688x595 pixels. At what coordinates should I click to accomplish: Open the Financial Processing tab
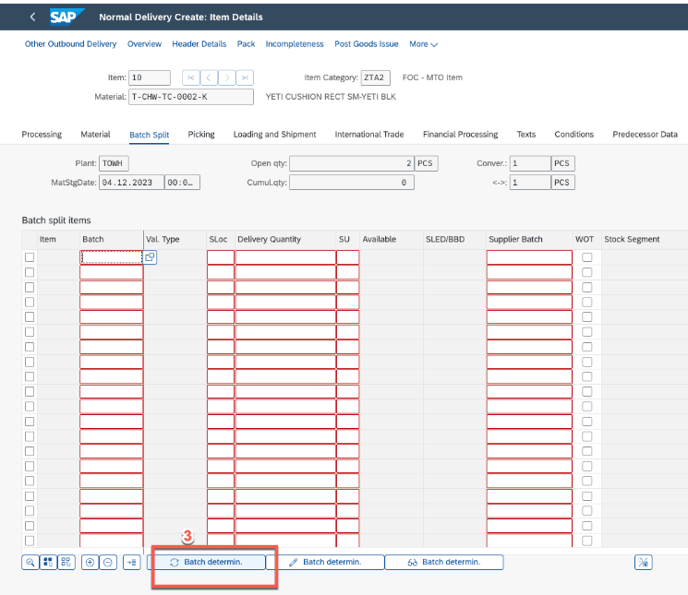coord(460,134)
